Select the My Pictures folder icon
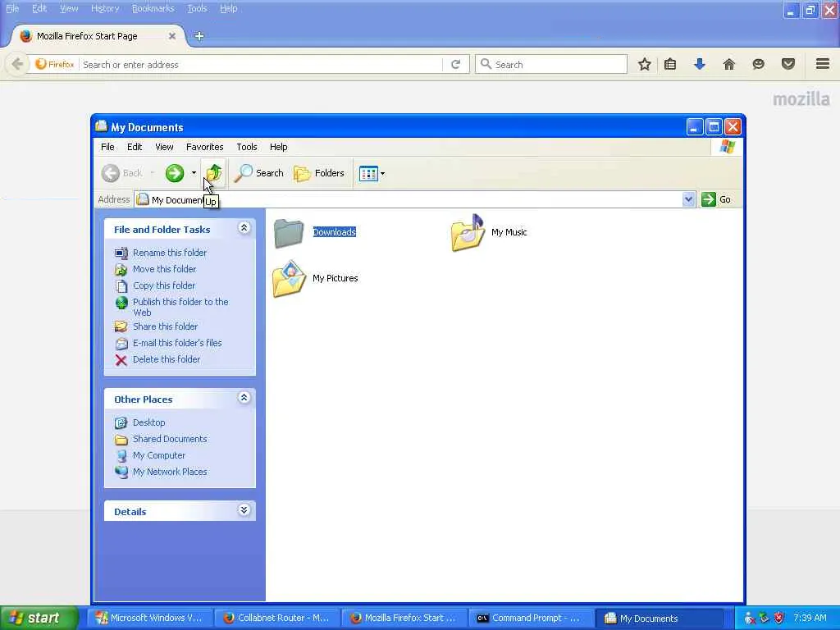This screenshot has width=840, height=630. click(x=289, y=279)
